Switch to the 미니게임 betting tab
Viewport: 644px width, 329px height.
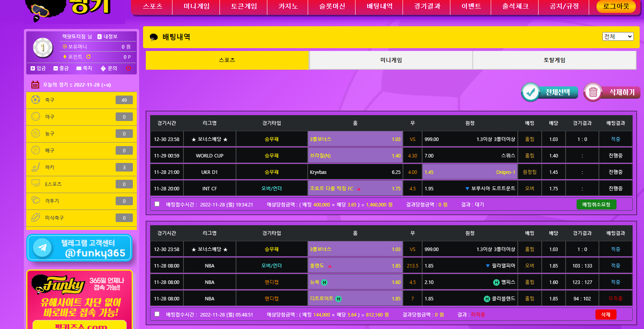[391, 60]
